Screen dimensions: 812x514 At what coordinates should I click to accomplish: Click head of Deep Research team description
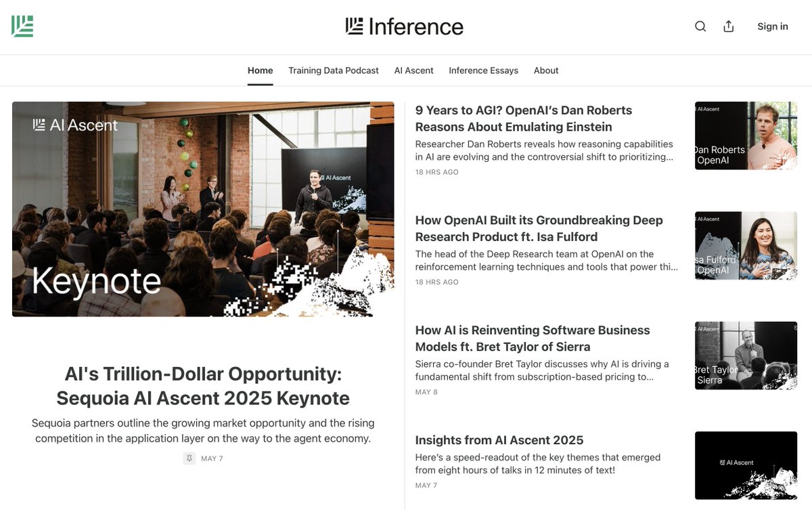click(x=547, y=261)
